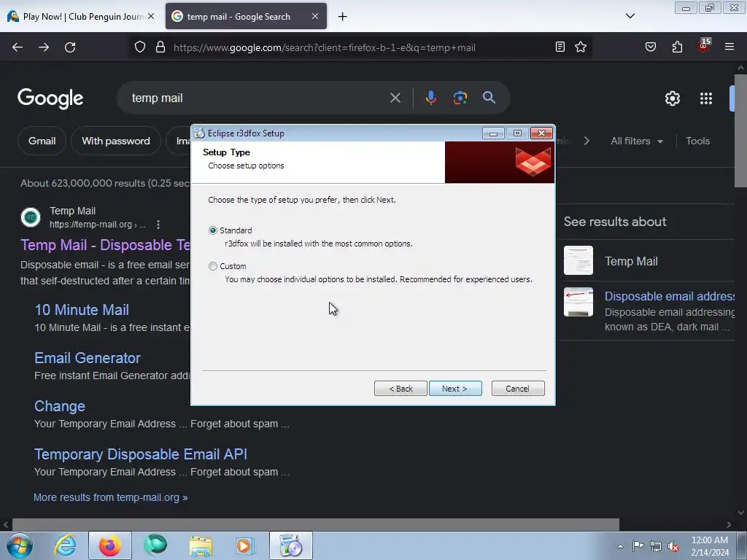Go back one page in Firefox
This screenshot has height=560, width=747.
(18, 47)
